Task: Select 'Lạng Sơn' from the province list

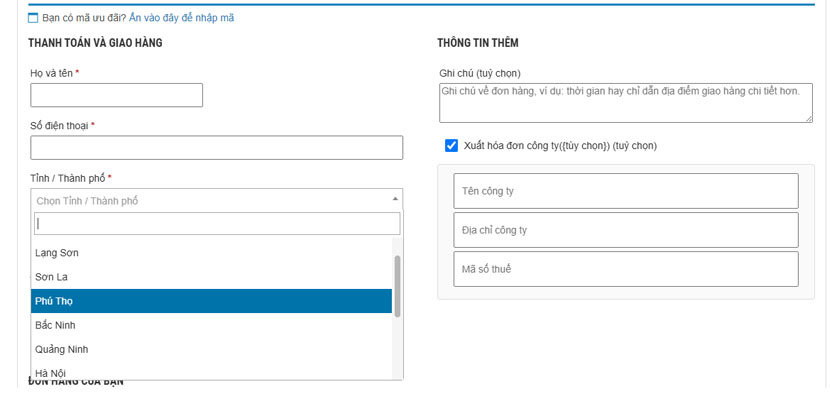Action: pos(211,253)
